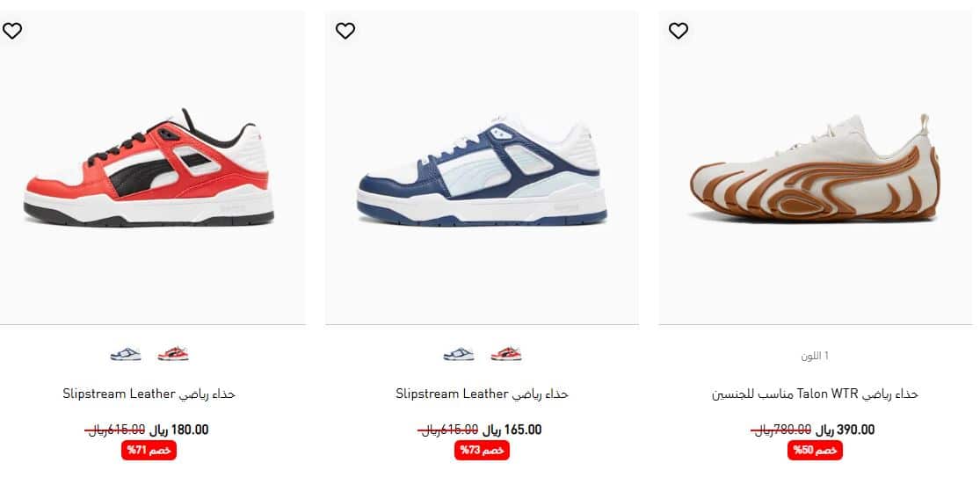The image size is (980, 477).
Task: Click the 73% discount badge
Action: 482,450
